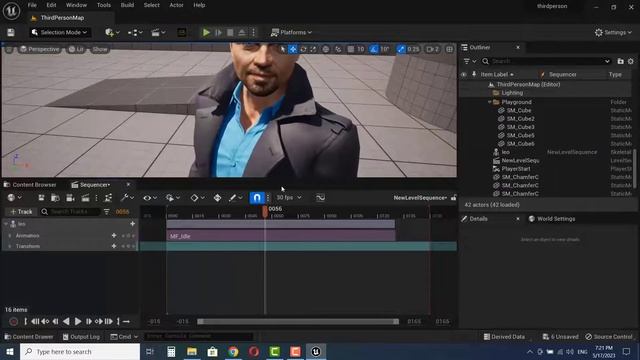Toggle rotation snapping in viewport

click(374, 49)
